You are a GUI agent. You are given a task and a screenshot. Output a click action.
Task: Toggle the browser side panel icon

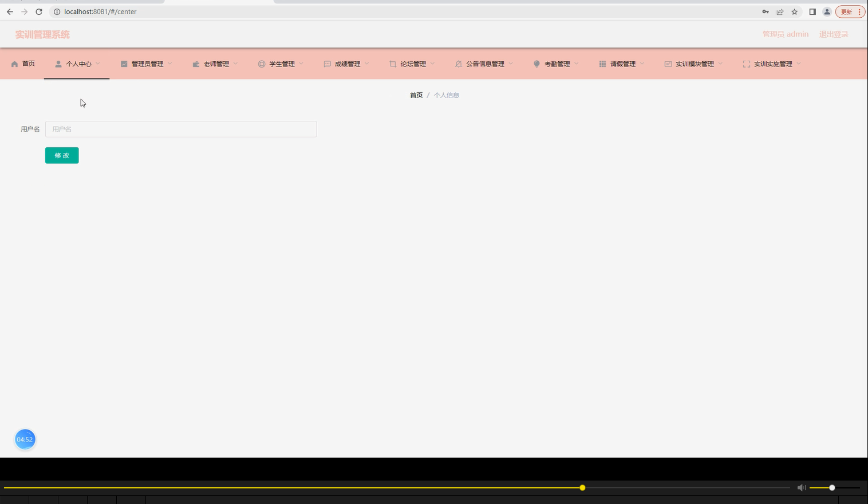pos(812,11)
